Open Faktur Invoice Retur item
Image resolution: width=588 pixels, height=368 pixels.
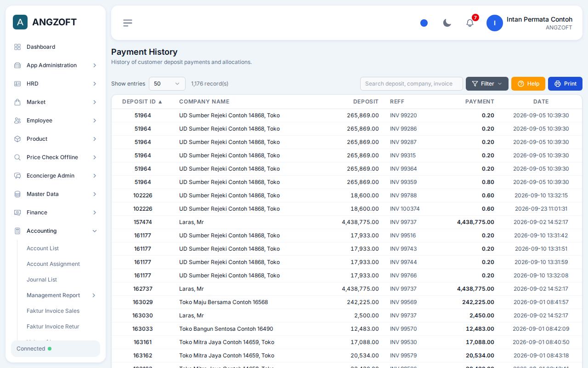53,327
